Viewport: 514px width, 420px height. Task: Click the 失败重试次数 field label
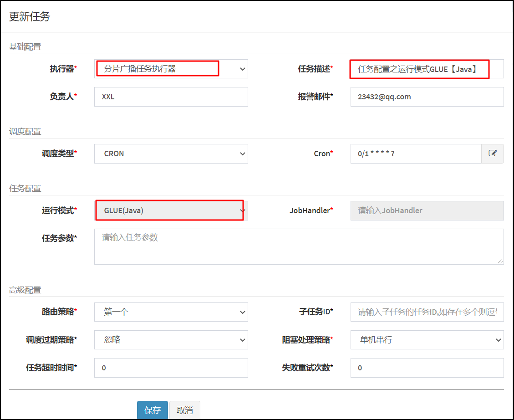307,368
